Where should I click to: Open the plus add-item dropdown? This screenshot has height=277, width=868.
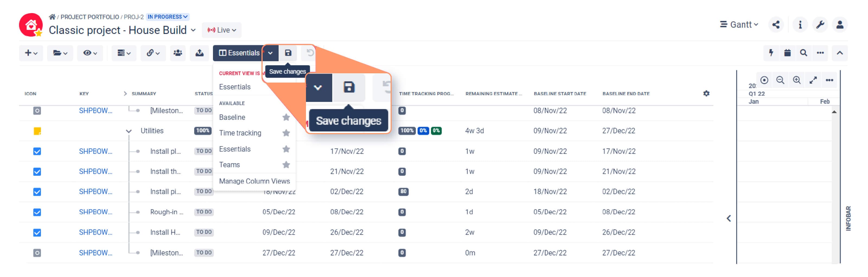tap(31, 53)
